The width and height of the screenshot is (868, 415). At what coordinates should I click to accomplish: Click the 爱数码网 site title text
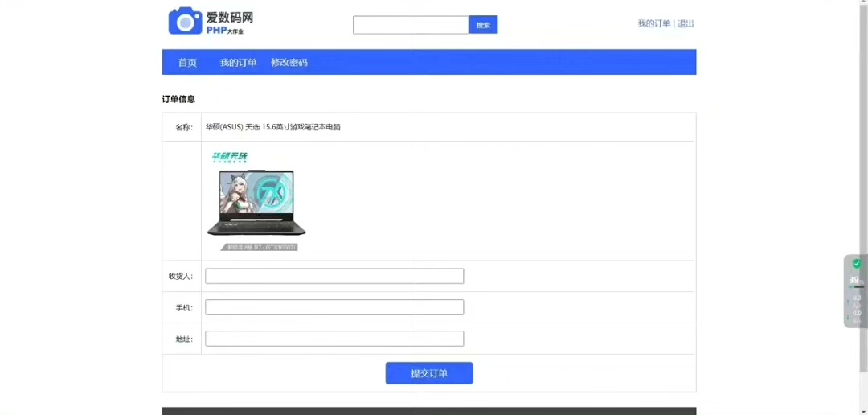tap(230, 18)
